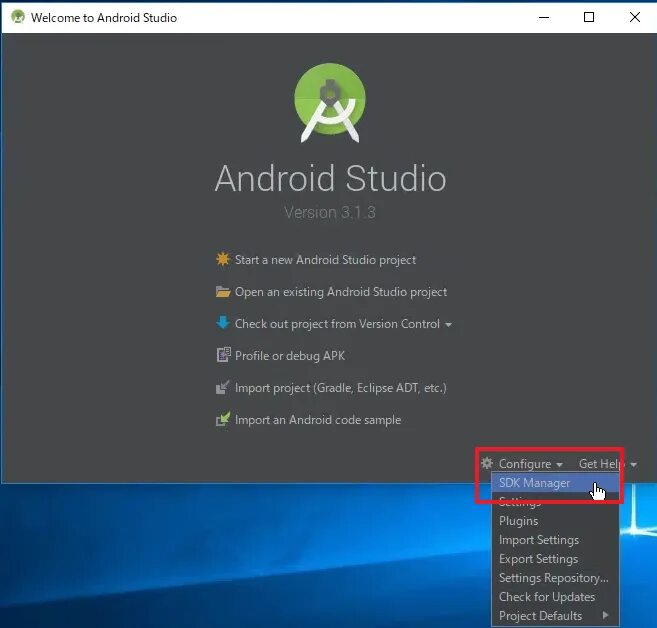Click the Import Android code sample icon
This screenshot has height=628, width=657.
point(223,419)
